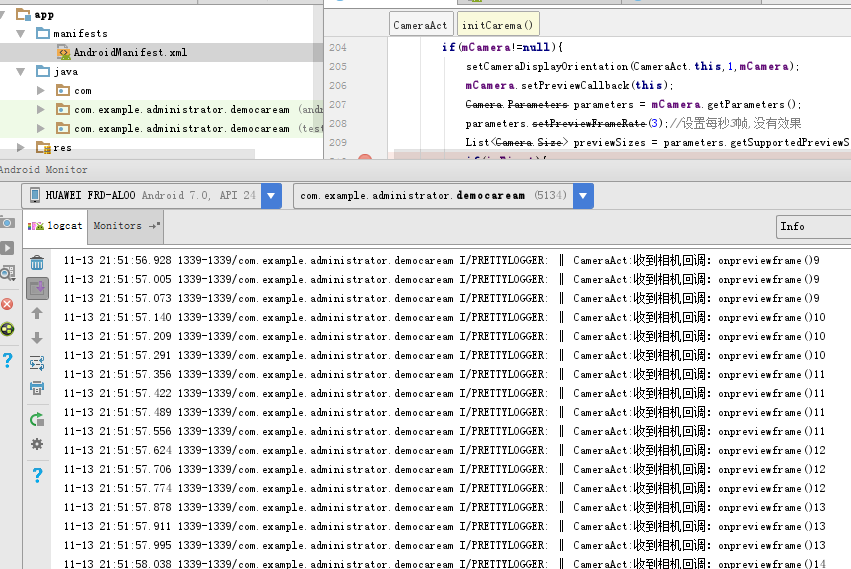Terminate the application with the red X icon
851x569 pixels.
(7, 304)
